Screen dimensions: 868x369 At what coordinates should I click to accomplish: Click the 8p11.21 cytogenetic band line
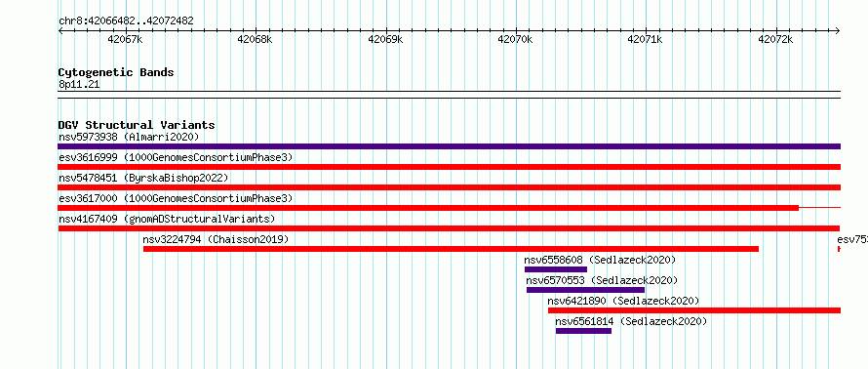[x=450, y=95]
